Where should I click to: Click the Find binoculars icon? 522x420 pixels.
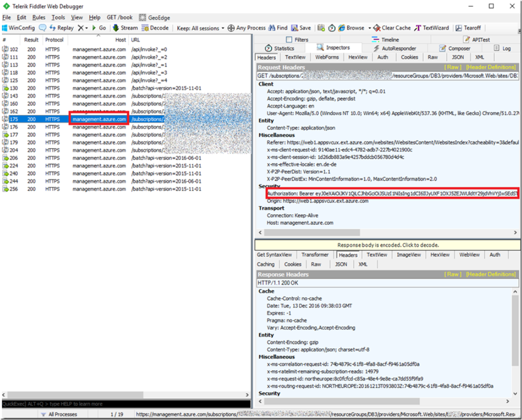[x=272, y=28]
